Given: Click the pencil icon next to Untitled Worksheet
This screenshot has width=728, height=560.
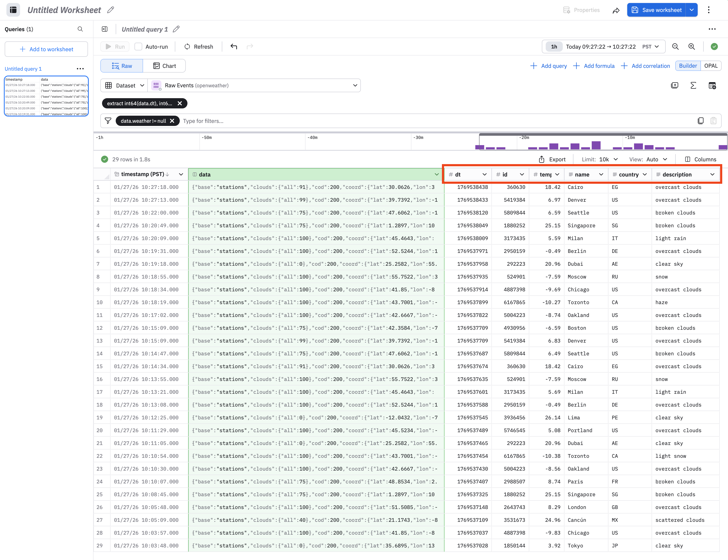Looking at the screenshot, I should 111,10.
